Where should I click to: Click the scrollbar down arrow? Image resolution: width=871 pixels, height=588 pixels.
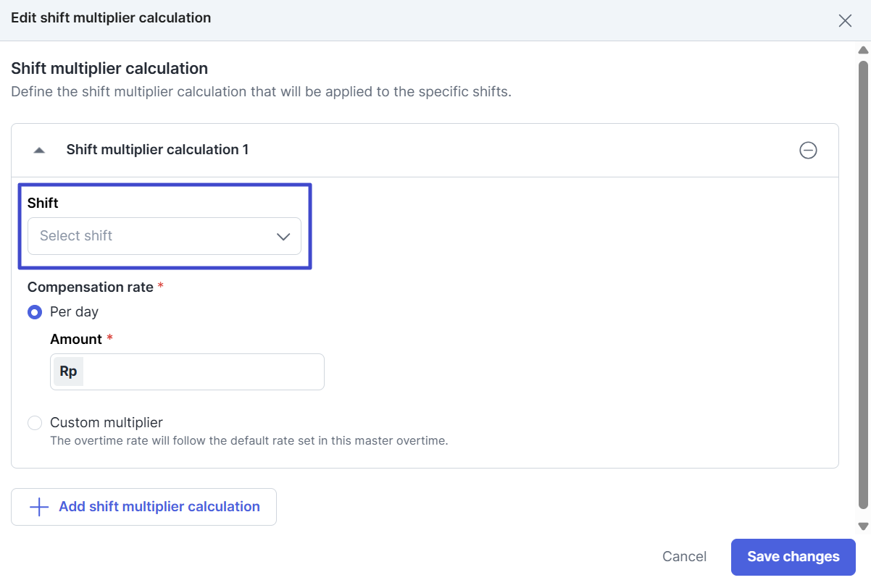click(x=863, y=526)
